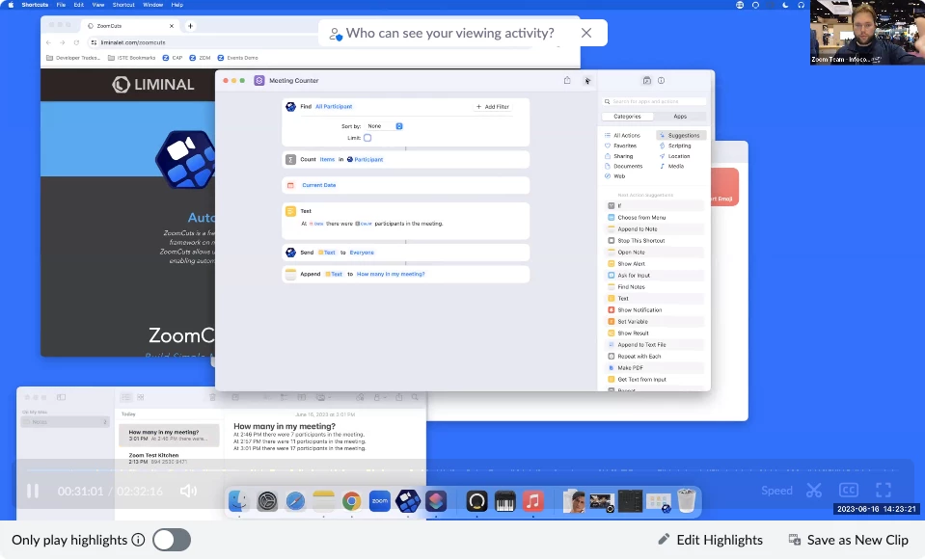Click Current Date action

click(406, 186)
